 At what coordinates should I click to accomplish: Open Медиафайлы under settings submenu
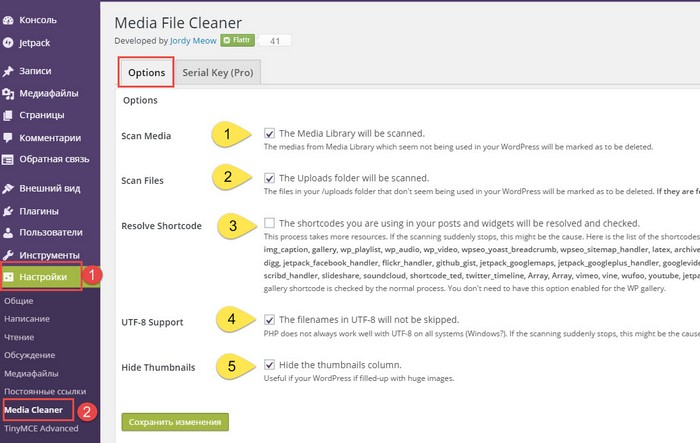coord(31,373)
